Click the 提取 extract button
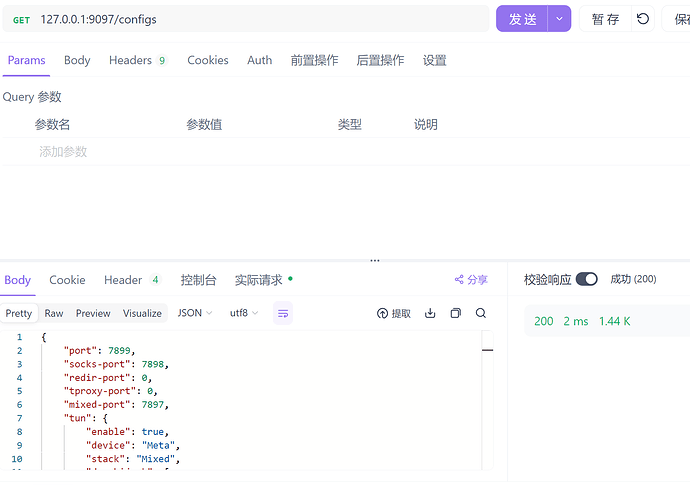Viewport: 690px width, 485px height. pyautogui.click(x=394, y=313)
